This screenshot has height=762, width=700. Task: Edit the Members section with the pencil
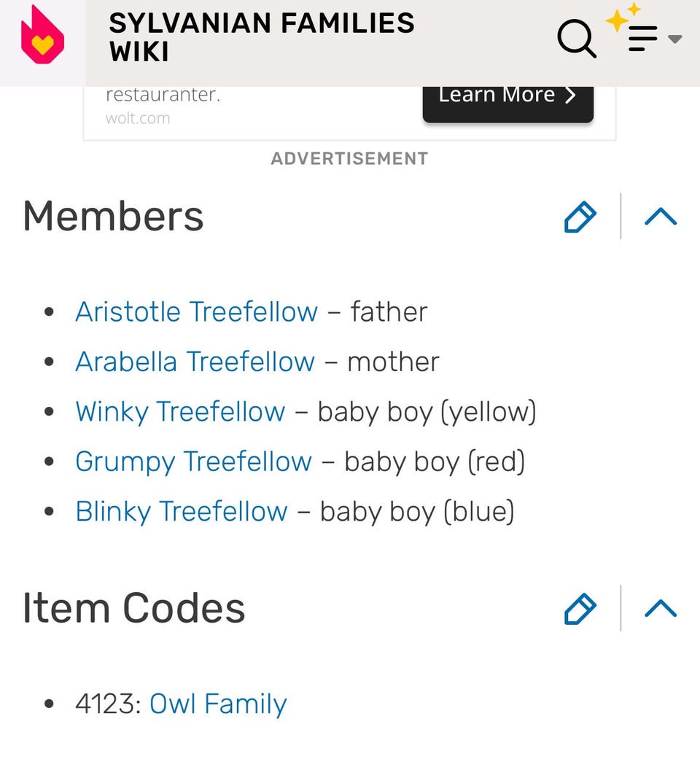[x=580, y=217]
